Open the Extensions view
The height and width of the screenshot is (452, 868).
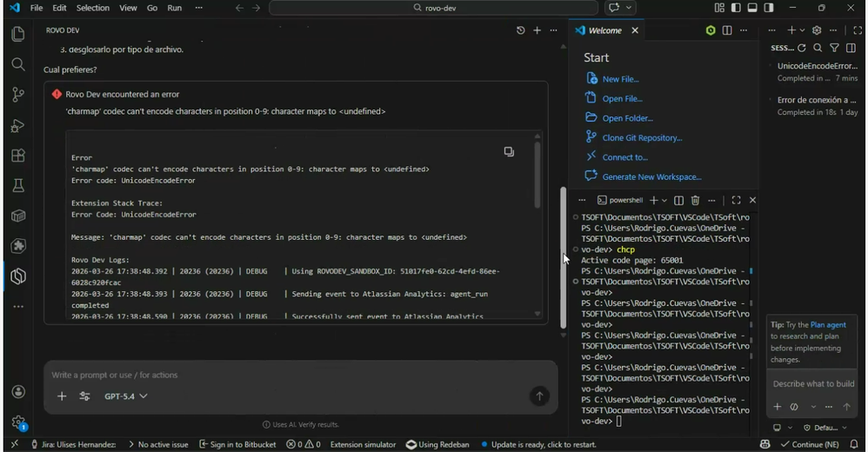pyautogui.click(x=17, y=156)
